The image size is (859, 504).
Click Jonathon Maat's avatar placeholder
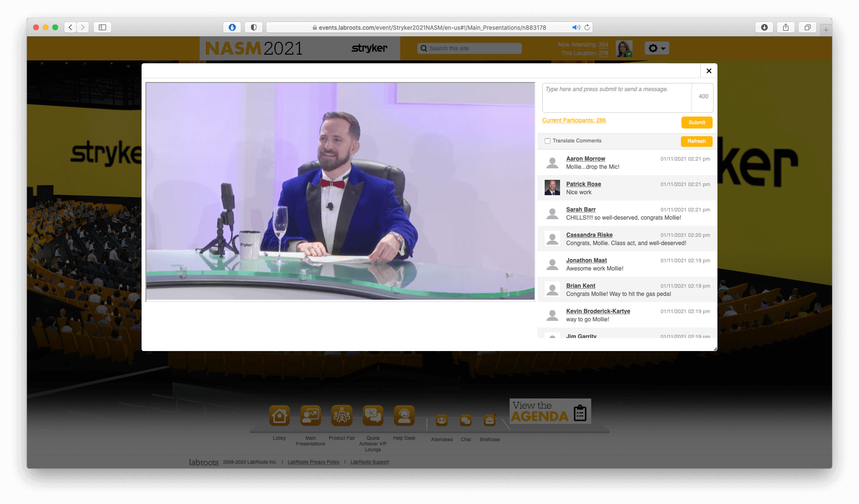(552, 264)
